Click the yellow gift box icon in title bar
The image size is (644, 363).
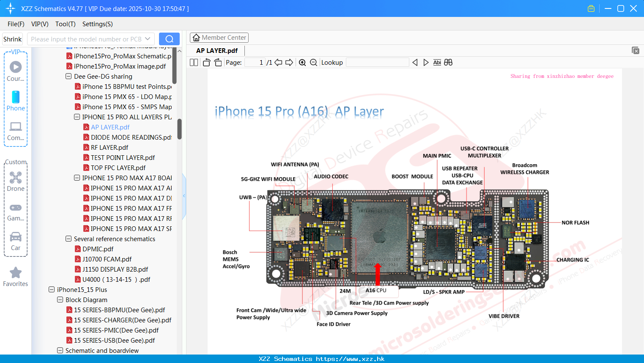tap(591, 8)
